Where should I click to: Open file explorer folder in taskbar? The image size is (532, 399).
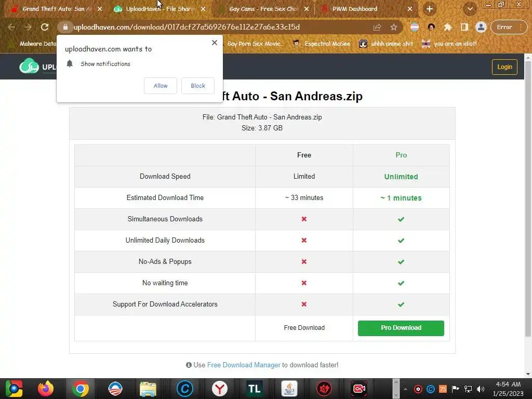pos(148,389)
